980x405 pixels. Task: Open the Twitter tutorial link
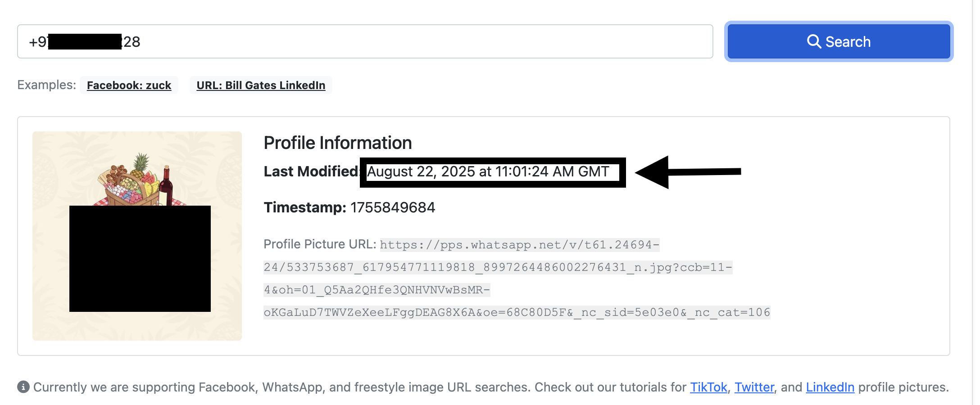point(754,387)
